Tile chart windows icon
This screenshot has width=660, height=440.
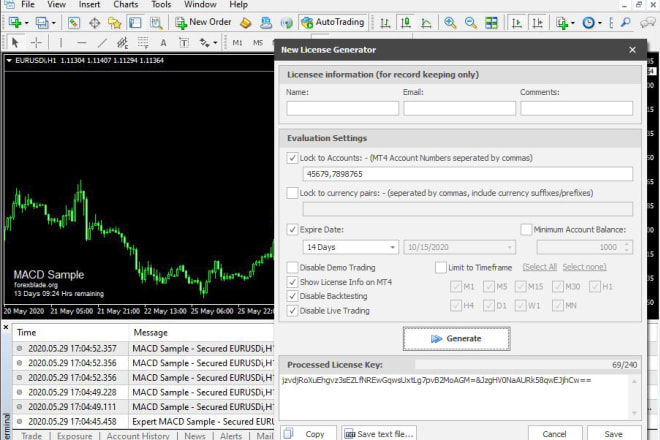pos(491,22)
